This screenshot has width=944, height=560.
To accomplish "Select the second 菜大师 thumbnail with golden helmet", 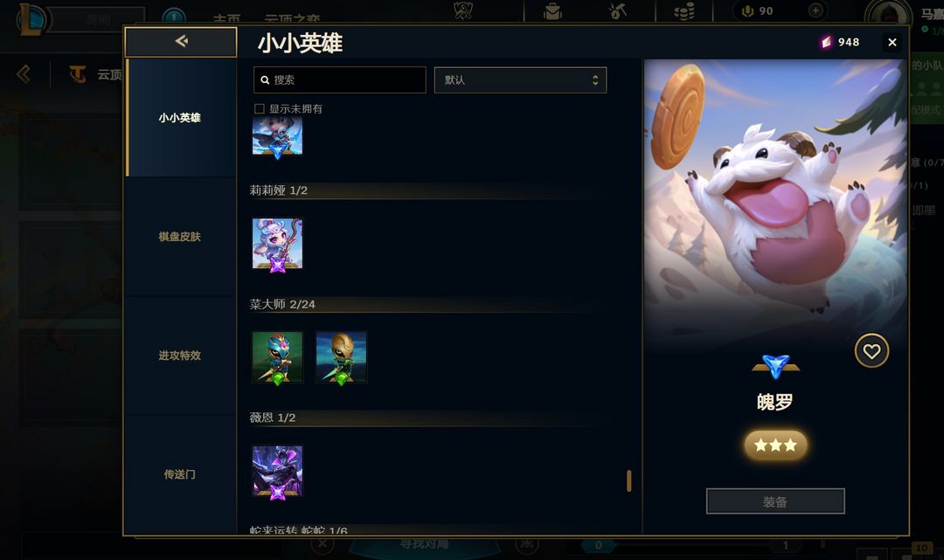I will click(342, 358).
